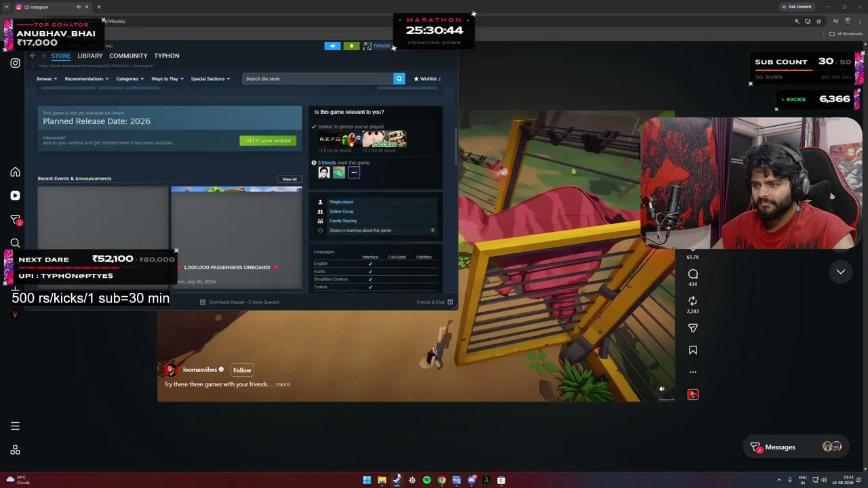Open the reel's three-dot more options
868x488 pixels.
tap(693, 372)
